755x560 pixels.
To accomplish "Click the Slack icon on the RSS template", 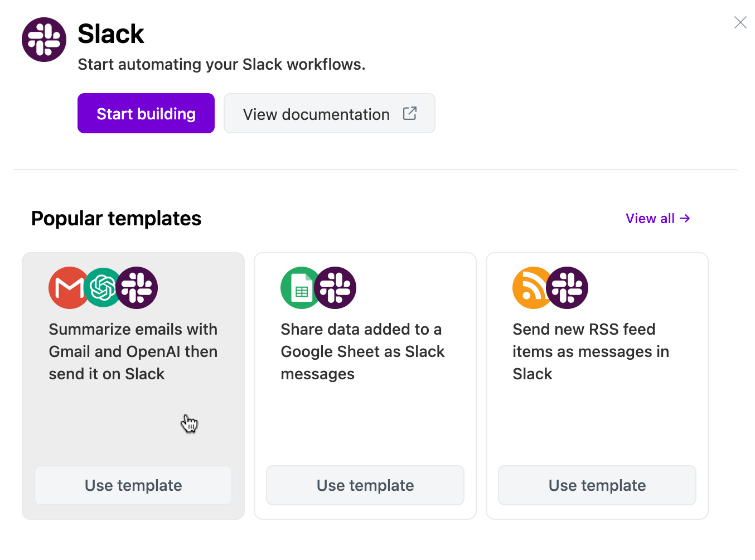I will tap(567, 288).
